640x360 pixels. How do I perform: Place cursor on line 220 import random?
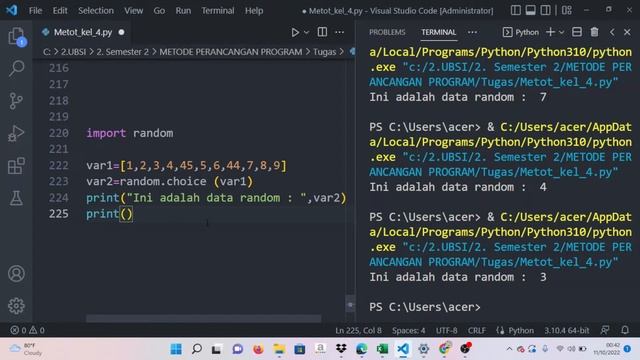click(x=129, y=133)
